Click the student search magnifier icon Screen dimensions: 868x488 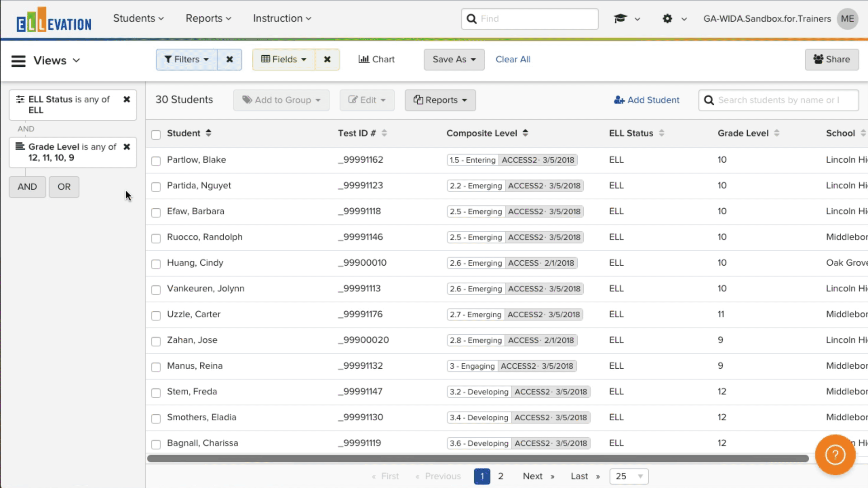tap(709, 100)
